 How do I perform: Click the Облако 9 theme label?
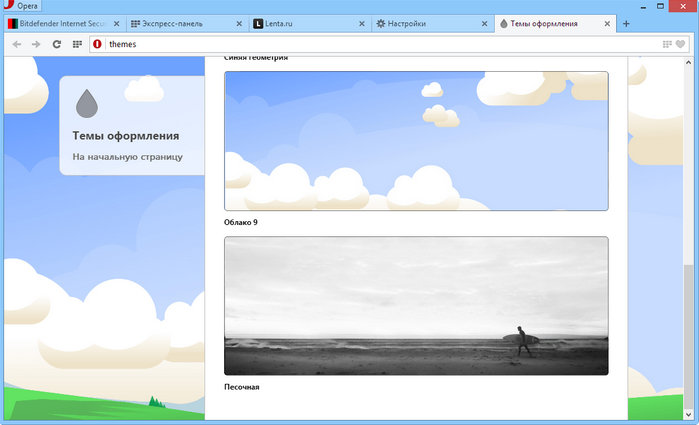click(x=241, y=222)
